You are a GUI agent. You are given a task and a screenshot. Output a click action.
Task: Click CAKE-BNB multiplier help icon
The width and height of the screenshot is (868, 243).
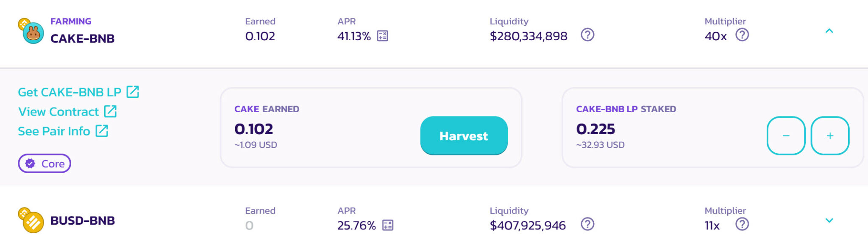point(742,35)
